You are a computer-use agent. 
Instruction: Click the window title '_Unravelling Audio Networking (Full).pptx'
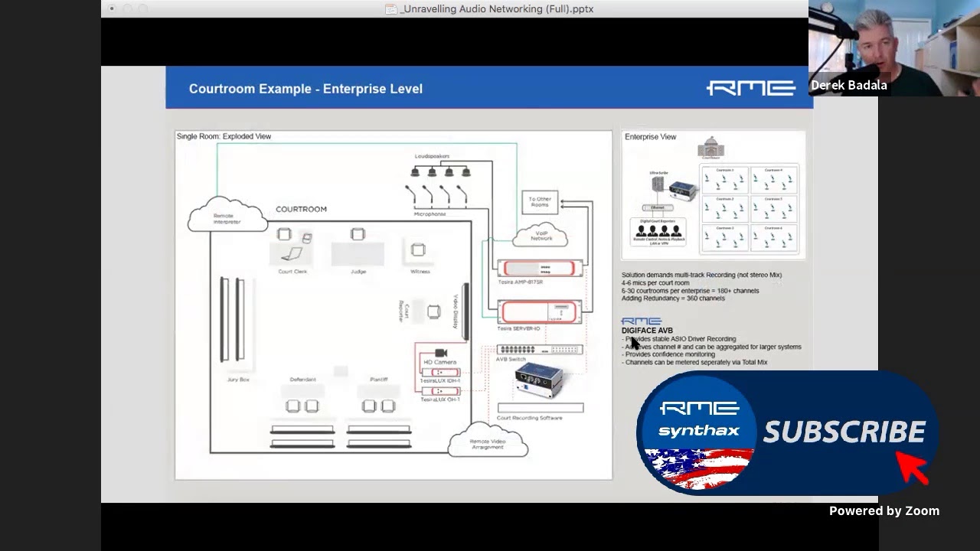[x=497, y=9]
